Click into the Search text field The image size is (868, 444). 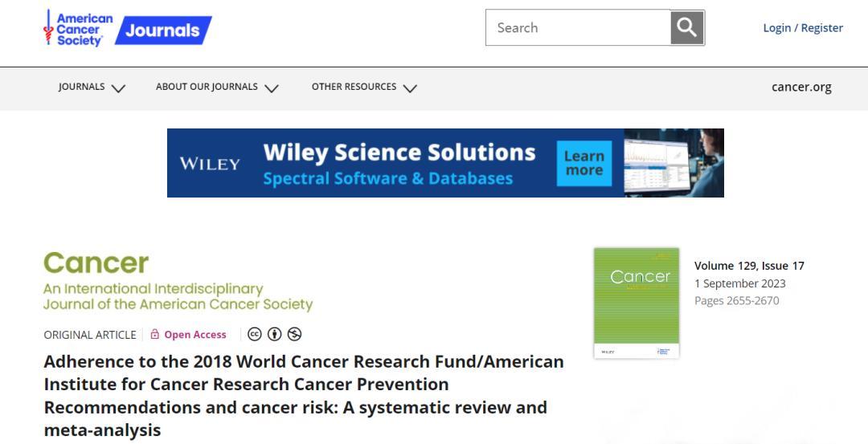(578, 28)
